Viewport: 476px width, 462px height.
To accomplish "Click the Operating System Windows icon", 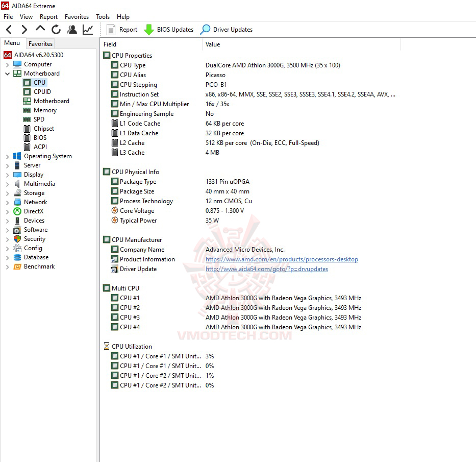I will (x=17, y=156).
